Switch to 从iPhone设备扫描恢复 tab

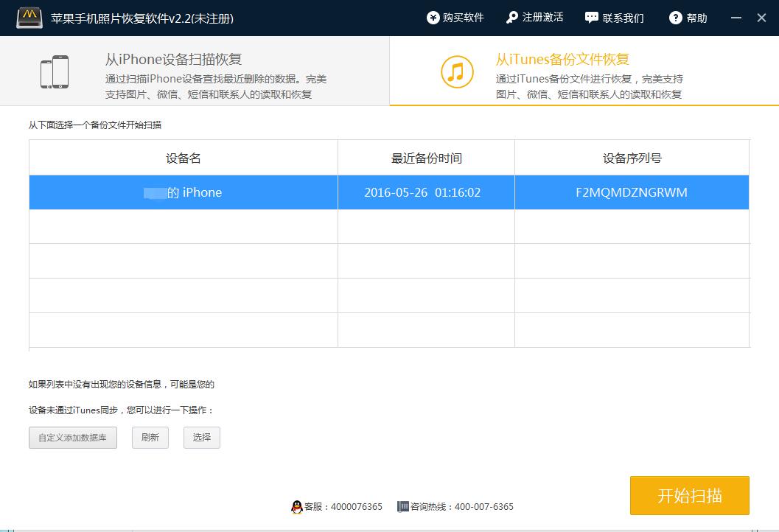[x=195, y=71]
